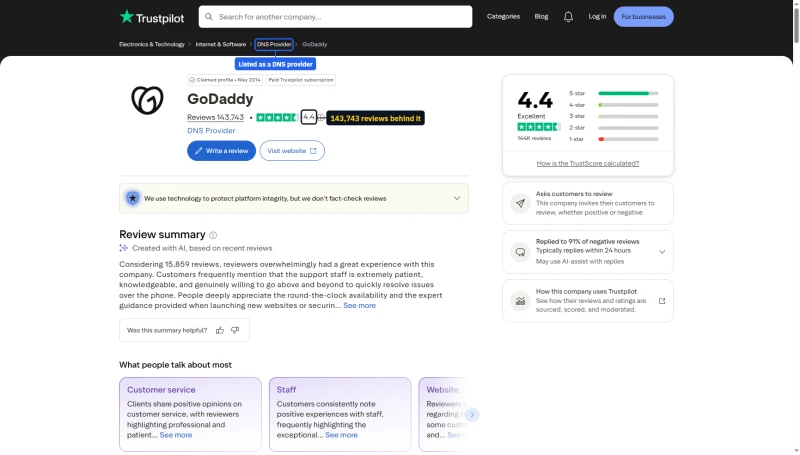Screen dimensions: 800x455
Task: Click Write a review button
Action: pos(221,151)
